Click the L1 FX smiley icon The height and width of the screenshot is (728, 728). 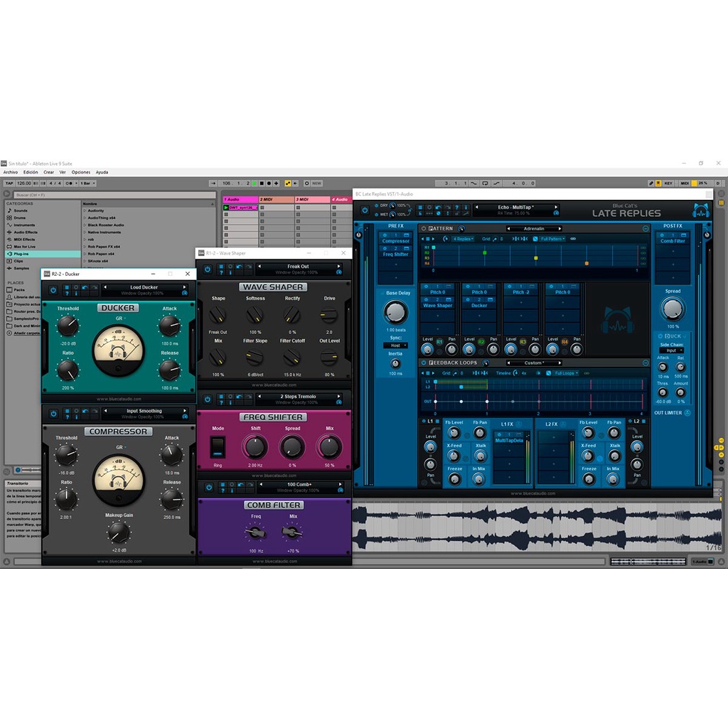pyautogui.click(x=518, y=424)
